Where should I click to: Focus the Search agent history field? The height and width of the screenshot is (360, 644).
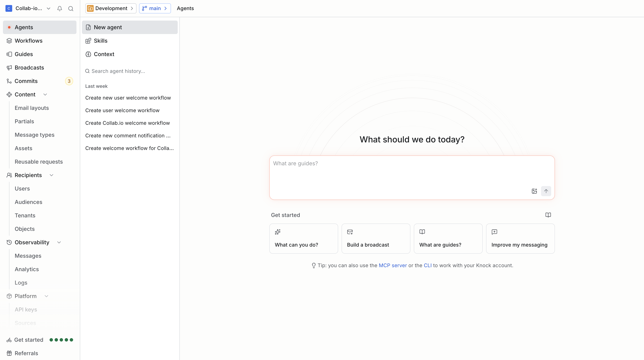pos(118,71)
